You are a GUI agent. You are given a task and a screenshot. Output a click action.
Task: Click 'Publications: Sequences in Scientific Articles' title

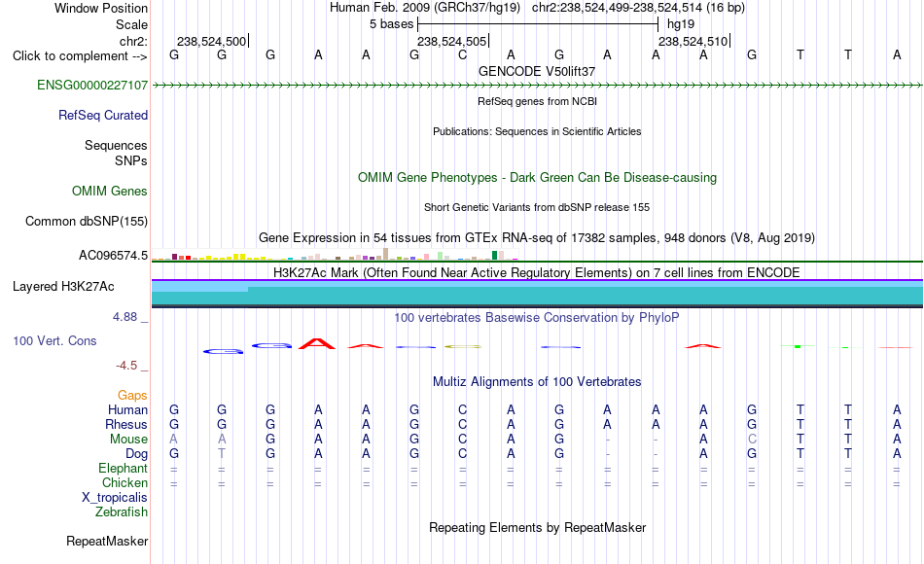tap(537, 131)
